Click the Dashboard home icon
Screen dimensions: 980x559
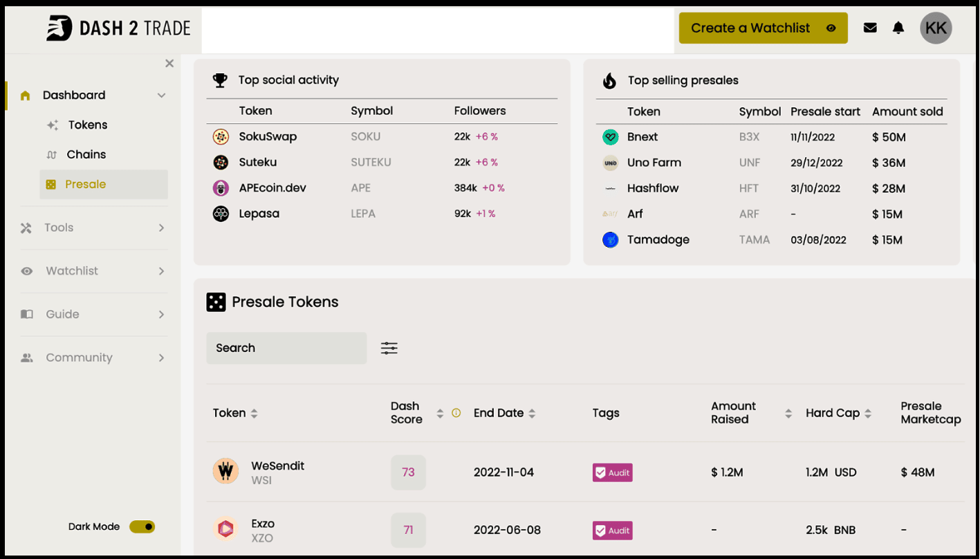pos(26,95)
